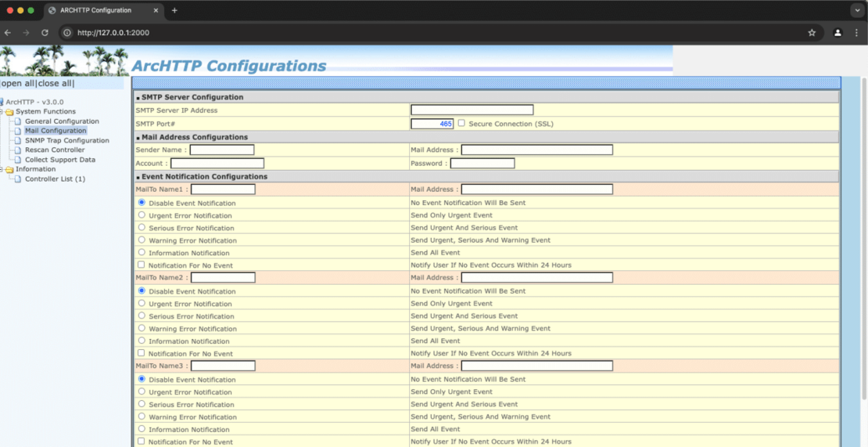This screenshot has height=447, width=868.
Task: Click the browser reload page icon
Action: click(x=45, y=33)
